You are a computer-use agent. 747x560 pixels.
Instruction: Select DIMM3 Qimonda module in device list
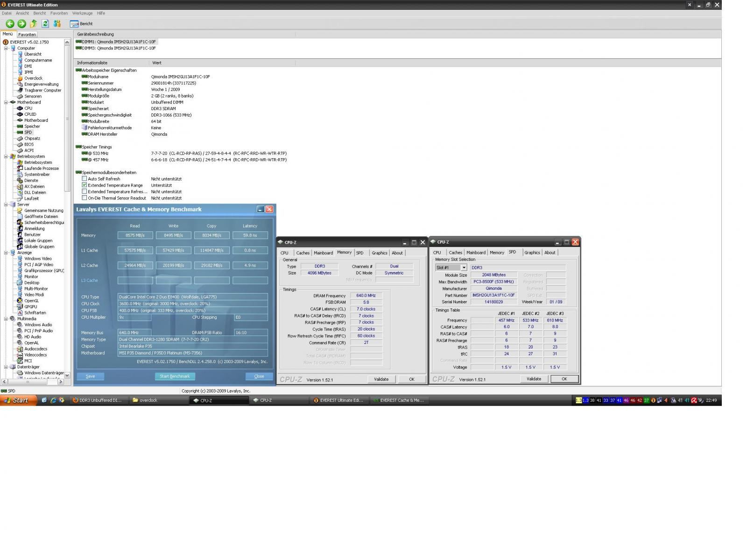pos(119,48)
